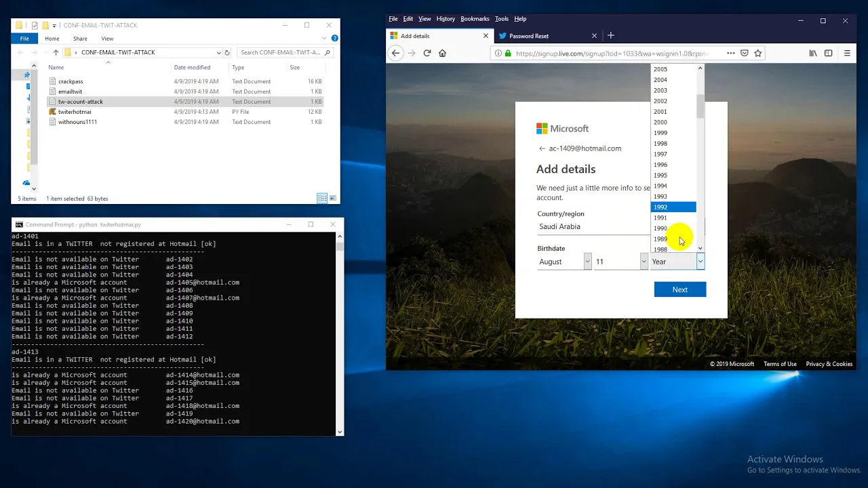Open Firefox Bookmarks menu
Screen dimensions: 868x488
pos(475,19)
